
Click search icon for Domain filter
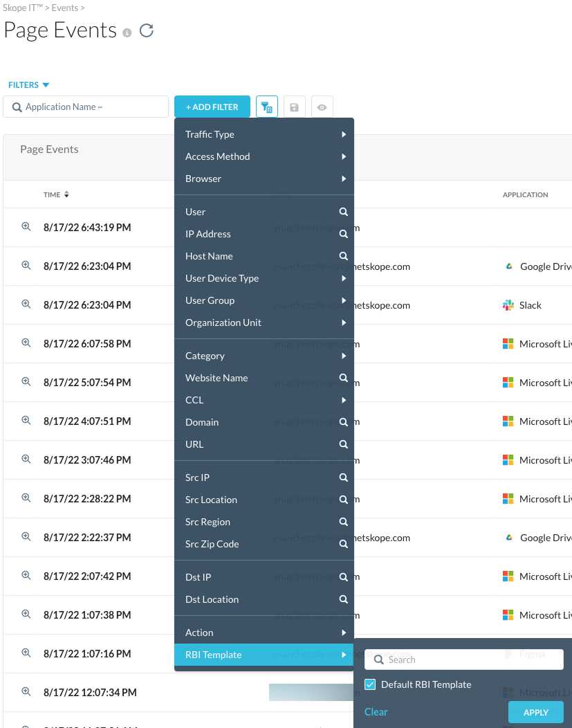343,422
